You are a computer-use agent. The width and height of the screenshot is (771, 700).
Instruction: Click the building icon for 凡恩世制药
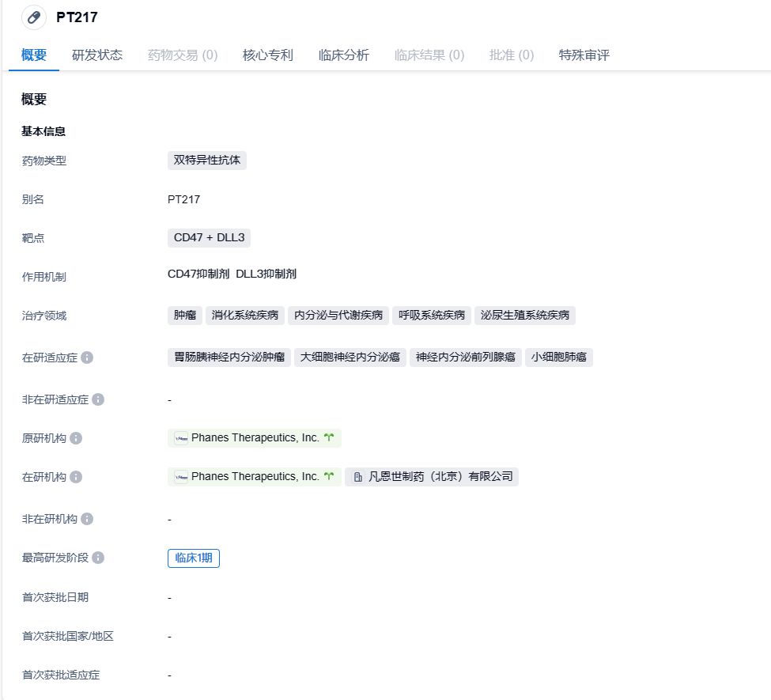coord(358,477)
